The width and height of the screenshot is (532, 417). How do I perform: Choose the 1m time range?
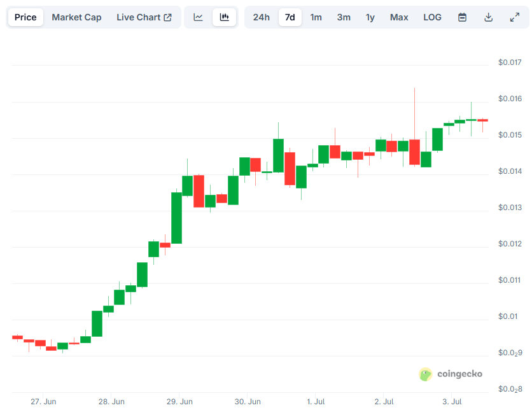tap(316, 17)
